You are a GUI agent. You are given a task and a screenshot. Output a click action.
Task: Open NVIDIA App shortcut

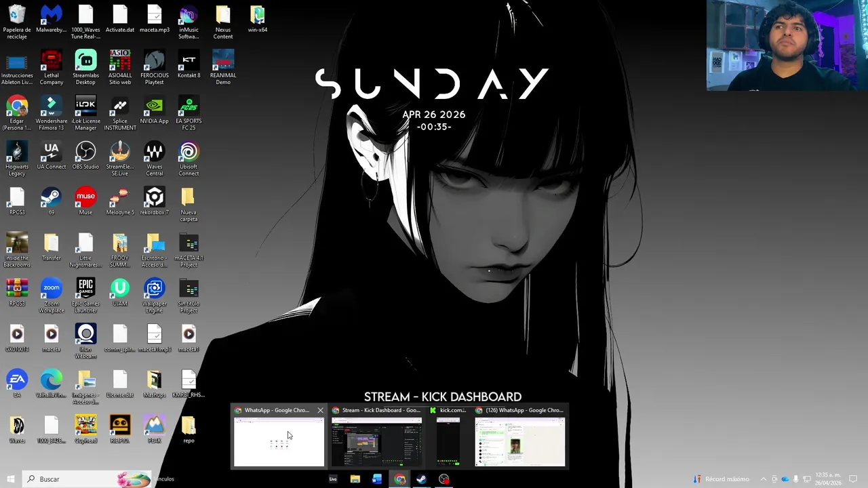(155, 110)
